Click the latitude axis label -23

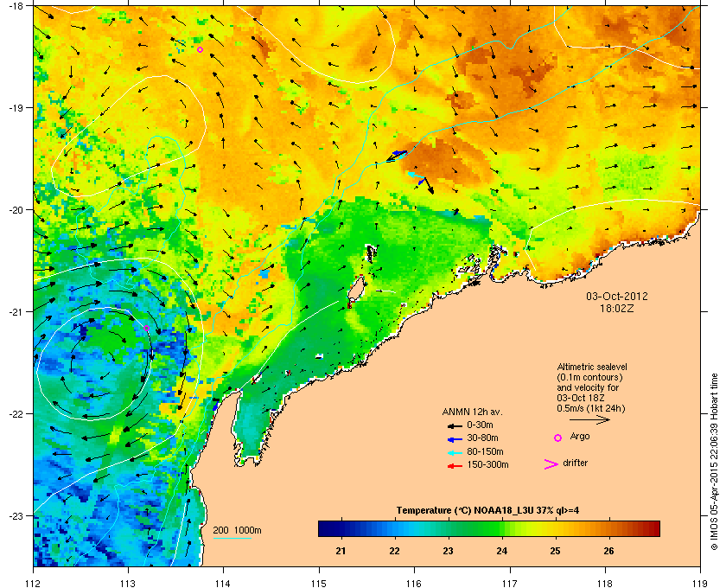coord(15,515)
